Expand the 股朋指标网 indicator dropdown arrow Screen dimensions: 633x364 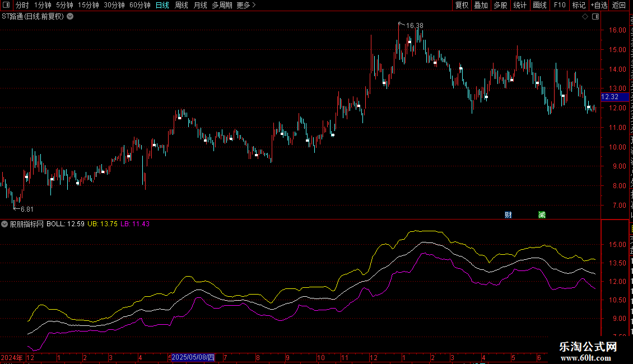coord(4,224)
